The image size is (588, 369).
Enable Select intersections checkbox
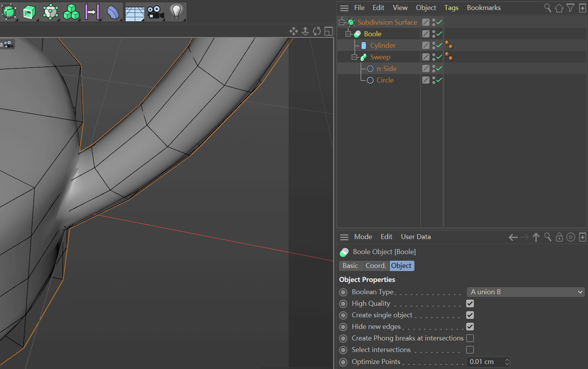tap(470, 350)
